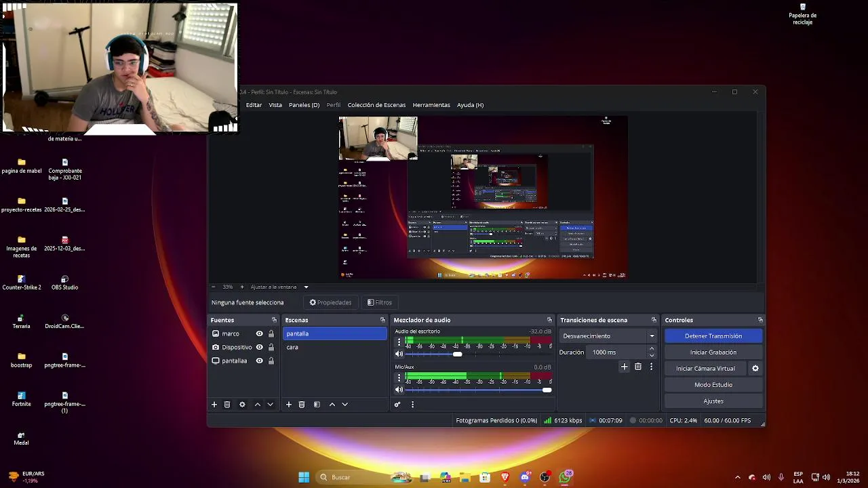
Task: Move source down in Fuentes panel
Action: coord(270,405)
